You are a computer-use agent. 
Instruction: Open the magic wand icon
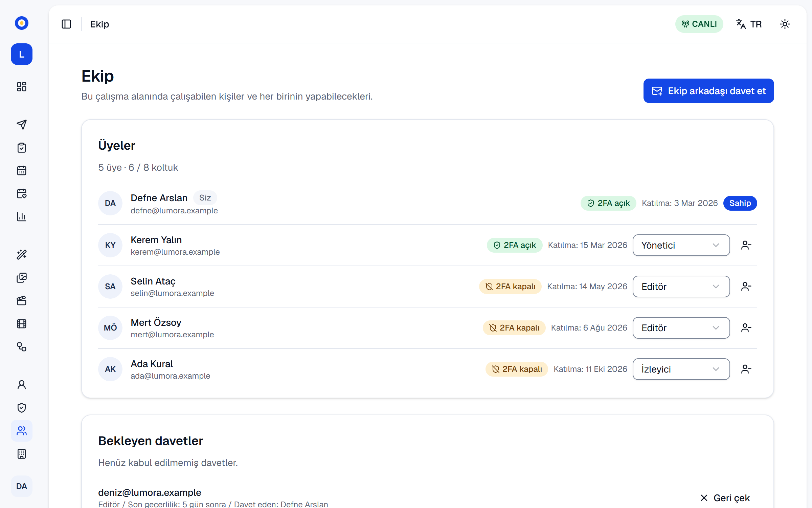[x=22, y=254]
